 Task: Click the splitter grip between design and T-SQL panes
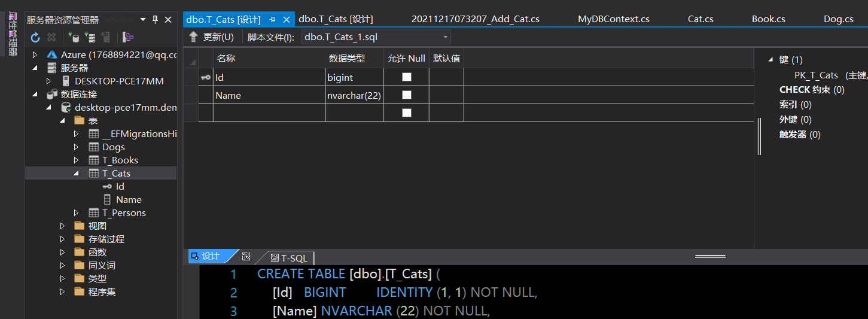click(710, 256)
